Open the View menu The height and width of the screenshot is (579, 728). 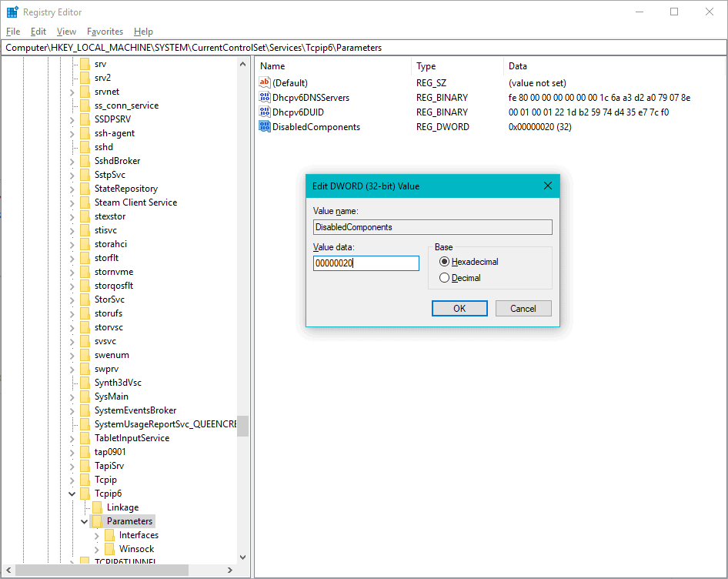[66, 31]
